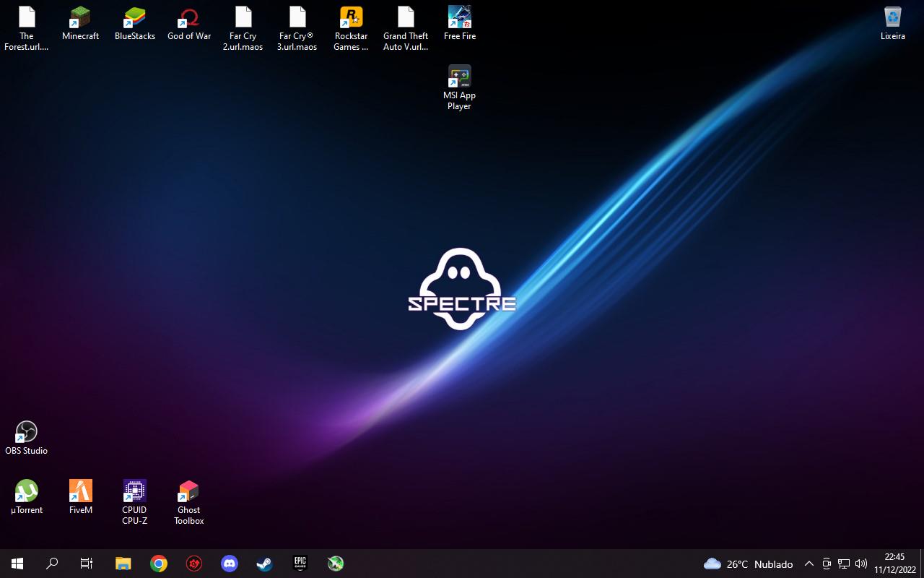This screenshot has width=924, height=578.
Task: Expand the hidden system tray icons
Action: point(808,564)
